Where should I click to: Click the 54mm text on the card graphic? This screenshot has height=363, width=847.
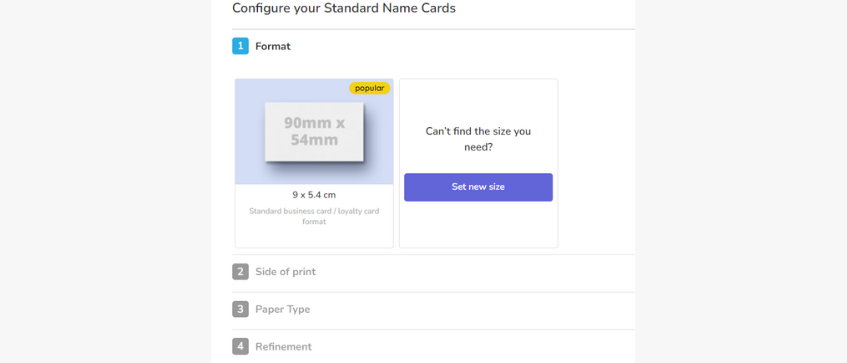[314, 140]
